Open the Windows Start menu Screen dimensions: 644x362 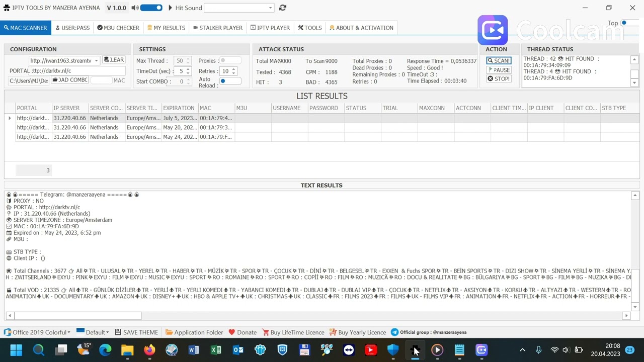pyautogui.click(x=16, y=350)
